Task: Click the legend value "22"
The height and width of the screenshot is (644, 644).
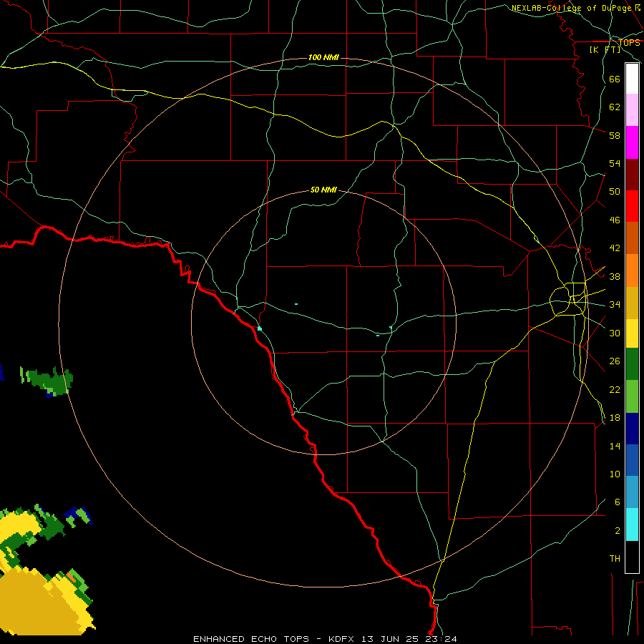Action: point(615,390)
